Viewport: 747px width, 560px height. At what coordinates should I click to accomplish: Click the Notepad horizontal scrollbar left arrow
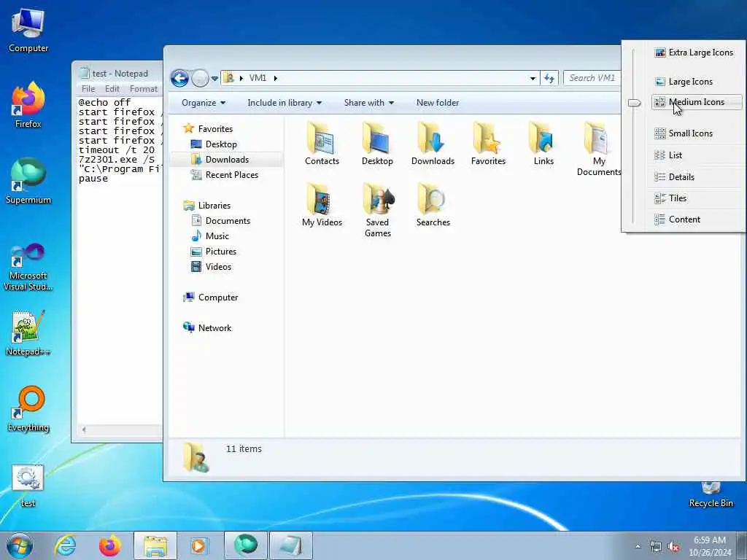84,429
